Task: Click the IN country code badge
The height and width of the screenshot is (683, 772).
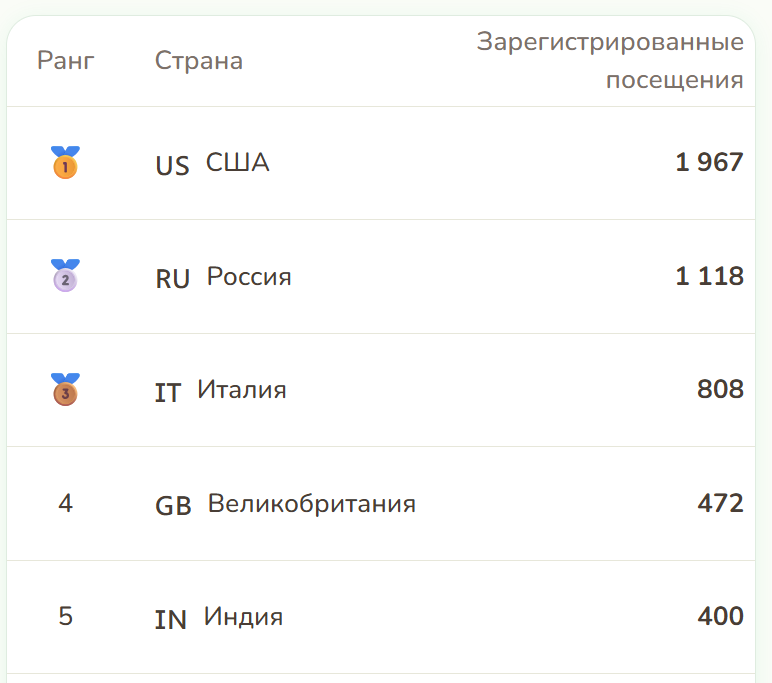Action: [x=171, y=620]
